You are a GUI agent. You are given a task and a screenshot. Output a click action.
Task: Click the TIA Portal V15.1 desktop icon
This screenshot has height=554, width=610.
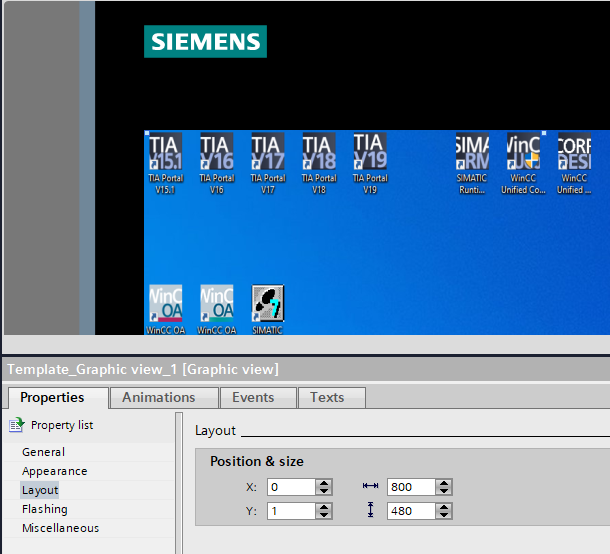tap(164, 152)
